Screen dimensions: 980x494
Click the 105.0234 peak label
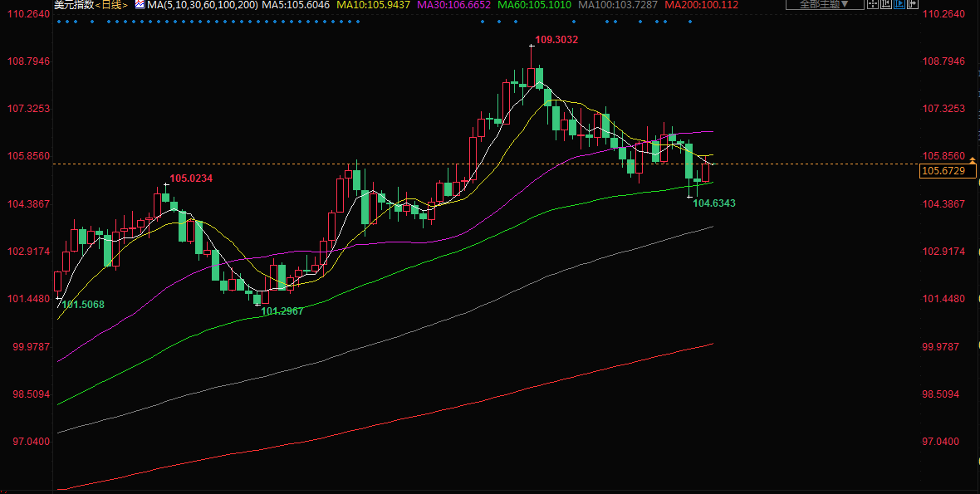[x=191, y=179]
